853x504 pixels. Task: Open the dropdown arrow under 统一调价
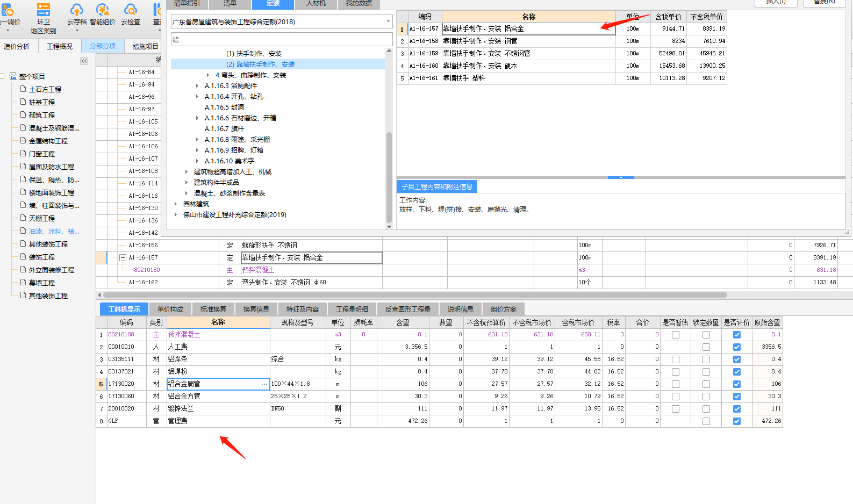coord(8,31)
